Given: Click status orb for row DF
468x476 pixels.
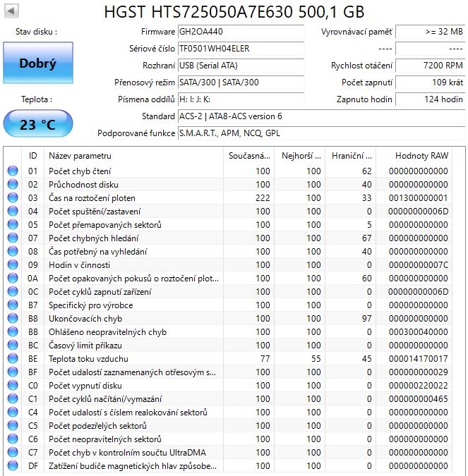Looking at the screenshot, I should (13, 465).
